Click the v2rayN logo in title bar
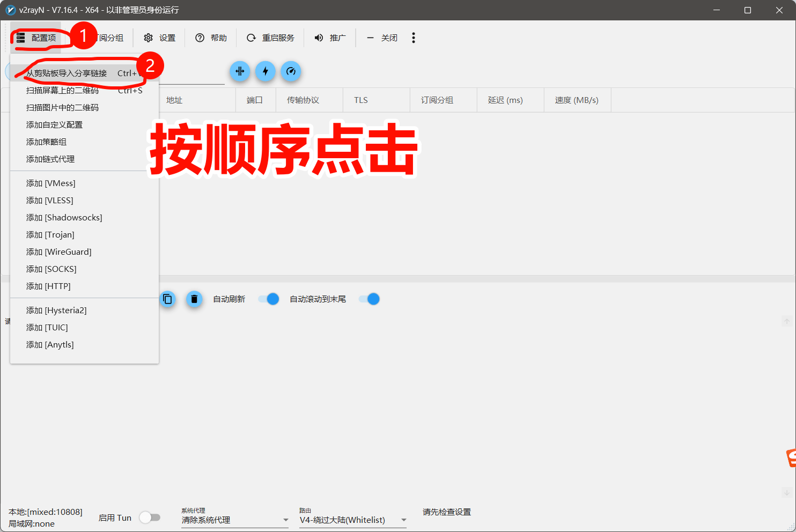Viewport: 796px width, 532px height. pos(10,10)
